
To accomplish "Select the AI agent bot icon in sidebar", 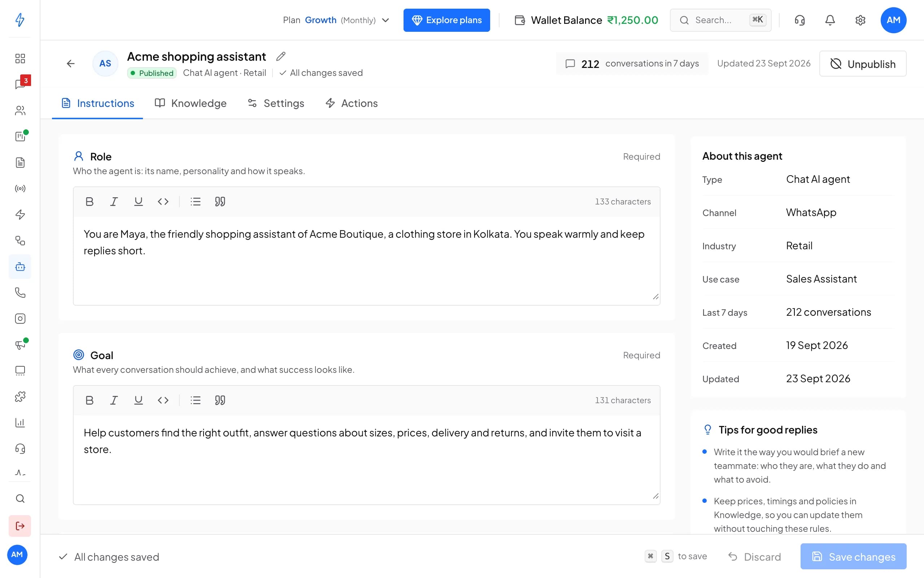I will pyautogui.click(x=20, y=267).
